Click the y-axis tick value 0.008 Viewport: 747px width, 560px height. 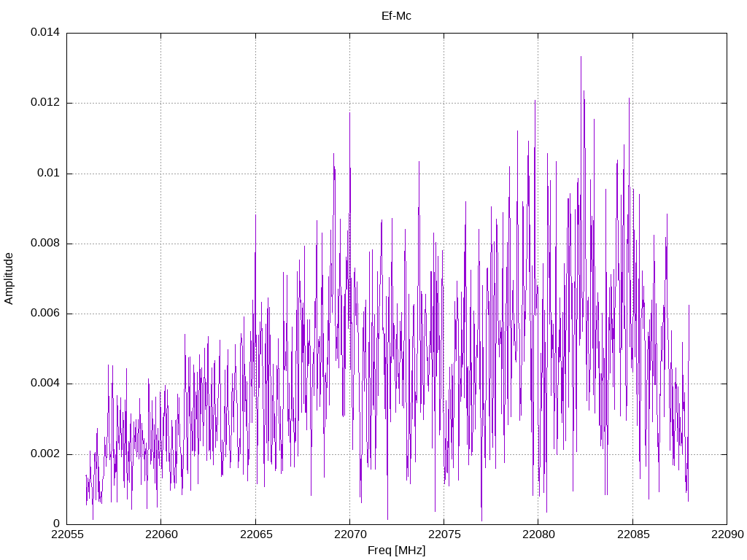[x=45, y=244]
